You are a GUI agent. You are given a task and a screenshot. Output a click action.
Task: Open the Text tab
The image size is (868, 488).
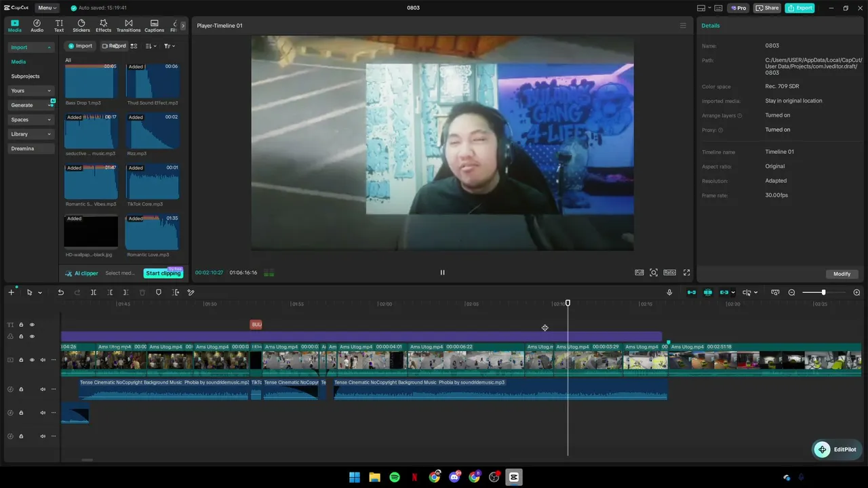59,26
